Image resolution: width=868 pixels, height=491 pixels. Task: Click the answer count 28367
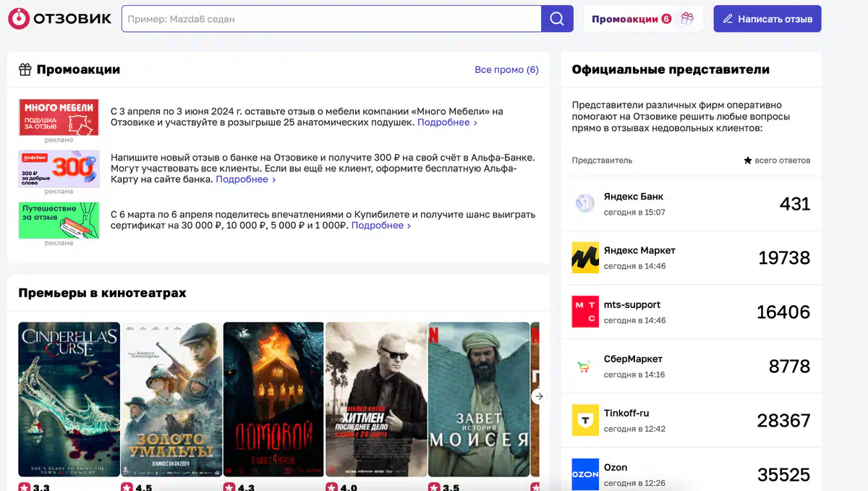783,421
